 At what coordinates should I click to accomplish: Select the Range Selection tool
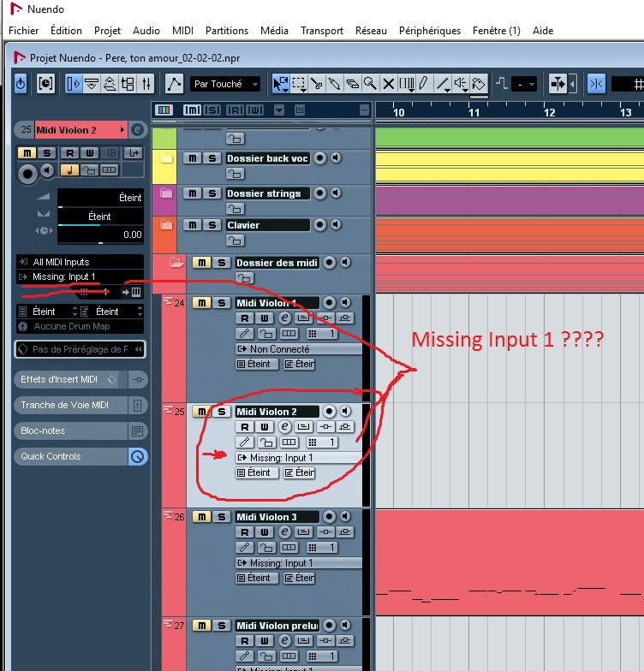click(x=298, y=84)
